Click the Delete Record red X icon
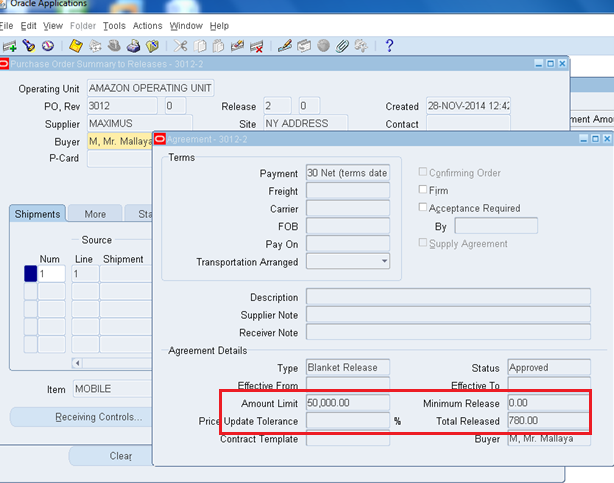This screenshot has width=614, height=483. click(256, 46)
